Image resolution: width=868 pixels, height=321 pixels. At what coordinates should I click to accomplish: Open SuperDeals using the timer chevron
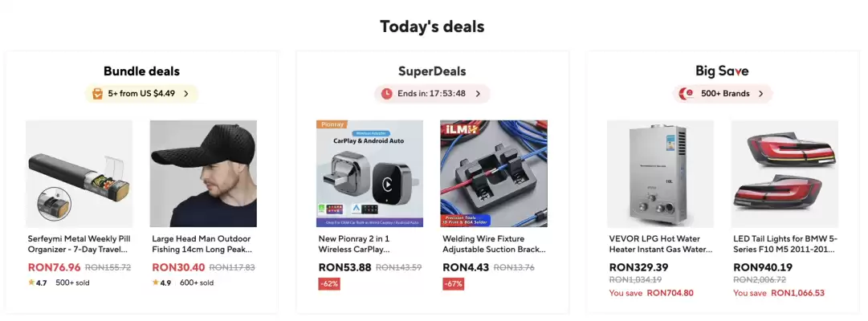(478, 94)
